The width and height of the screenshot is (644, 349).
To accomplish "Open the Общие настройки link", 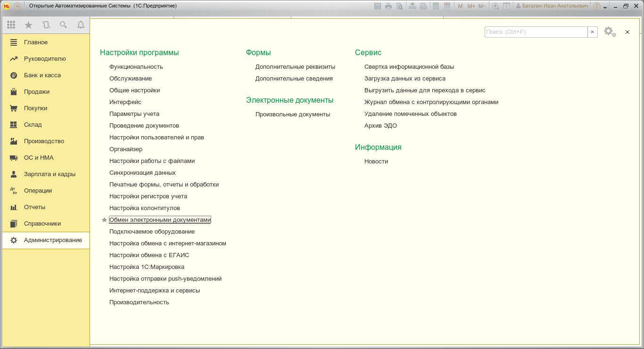I will pos(134,90).
